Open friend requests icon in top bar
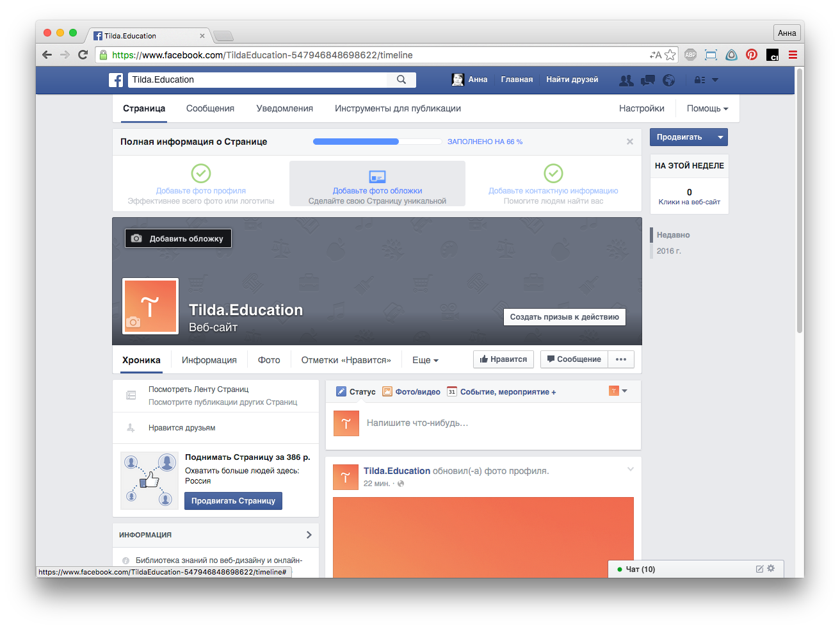This screenshot has height=629, width=840. 626,80
